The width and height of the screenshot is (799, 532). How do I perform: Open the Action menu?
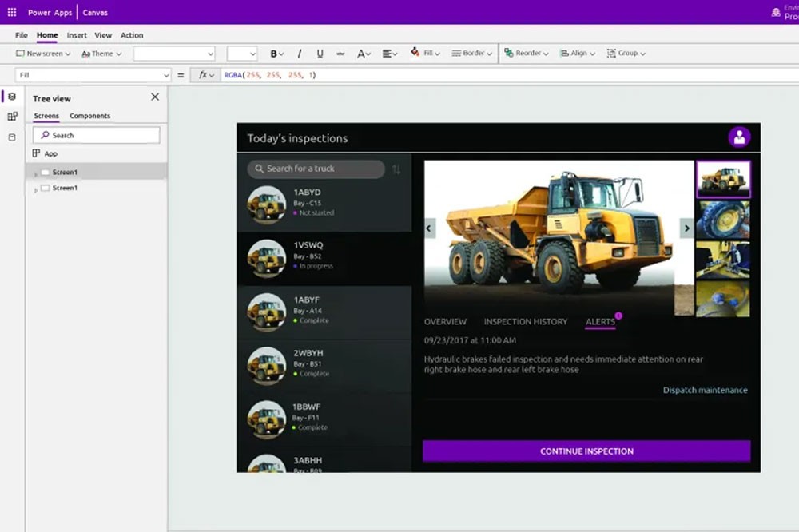(x=132, y=35)
